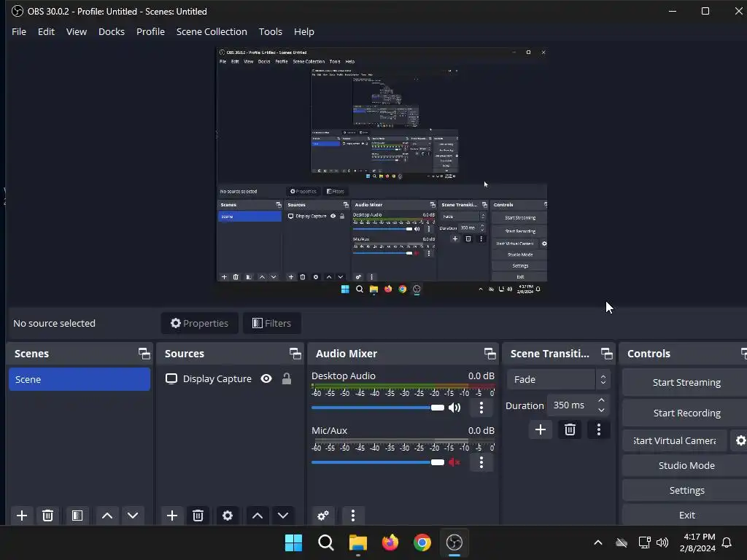Open the notifications bell in taskbar

727,542
